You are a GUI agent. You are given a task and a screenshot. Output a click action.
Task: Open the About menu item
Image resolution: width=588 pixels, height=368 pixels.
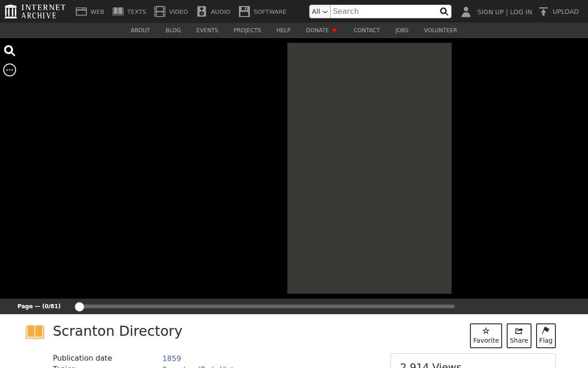[141, 30]
